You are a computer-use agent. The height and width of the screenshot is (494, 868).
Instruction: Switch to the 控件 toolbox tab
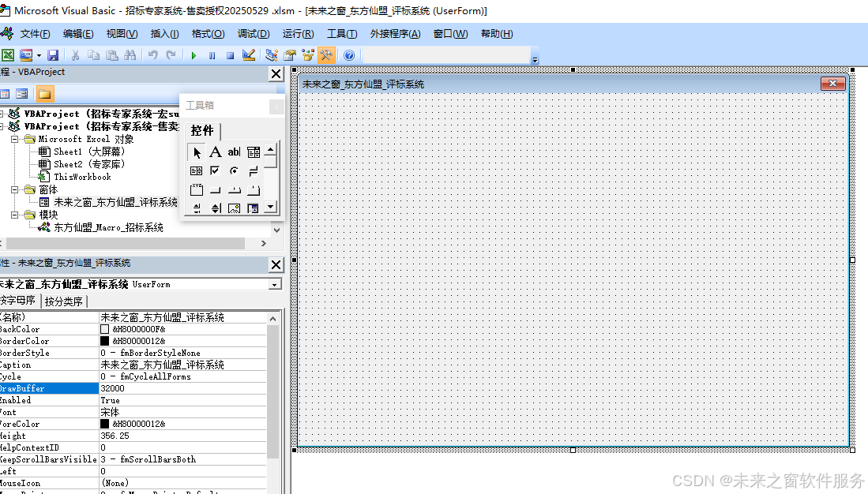[202, 130]
